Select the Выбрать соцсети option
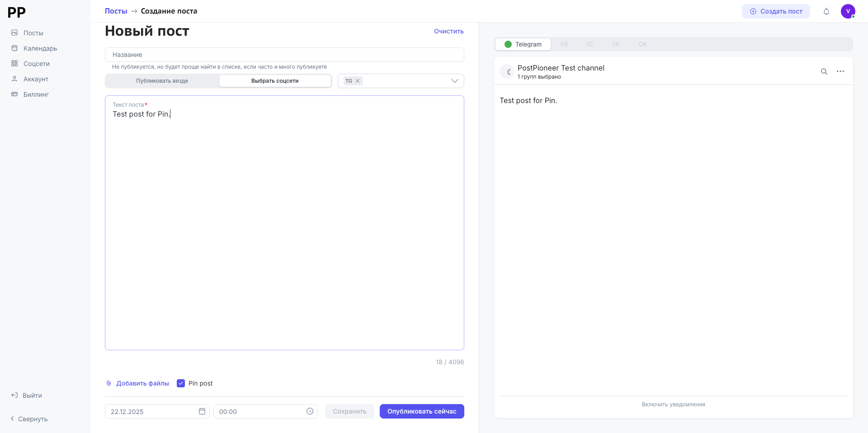The height and width of the screenshot is (433, 868). pos(275,81)
